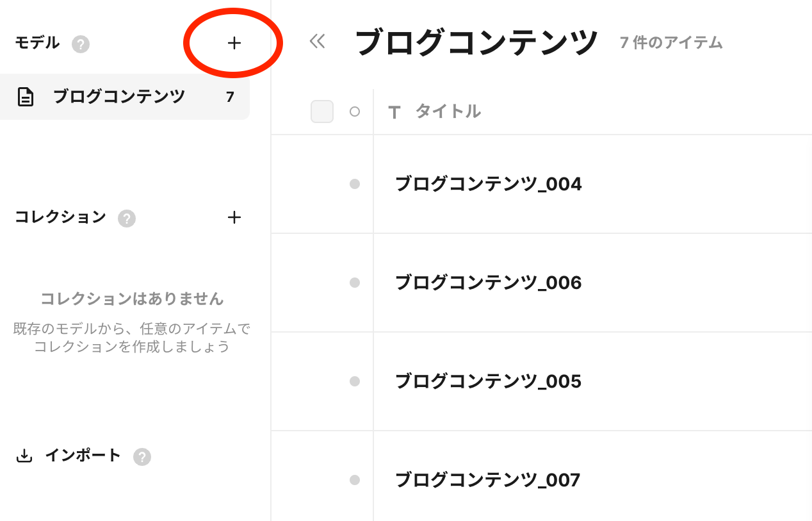Click the import download icon
Screen dimensions: 812x521
point(24,456)
